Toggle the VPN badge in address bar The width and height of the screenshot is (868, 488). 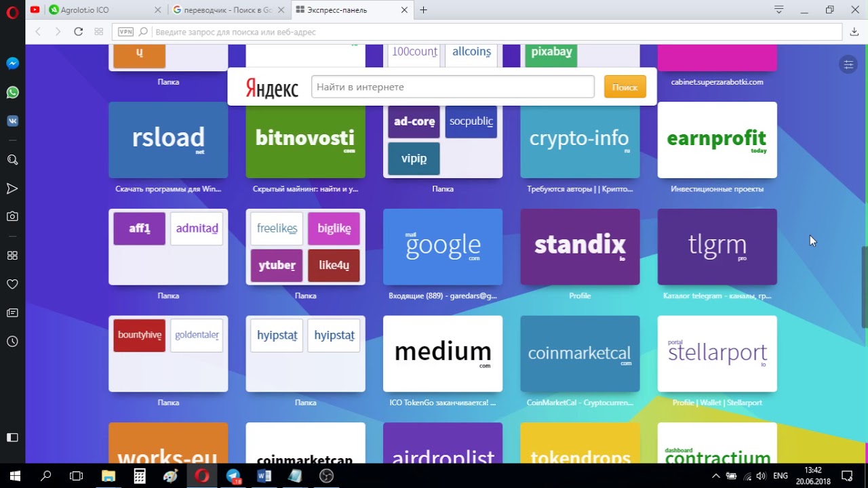tap(125, 31)
